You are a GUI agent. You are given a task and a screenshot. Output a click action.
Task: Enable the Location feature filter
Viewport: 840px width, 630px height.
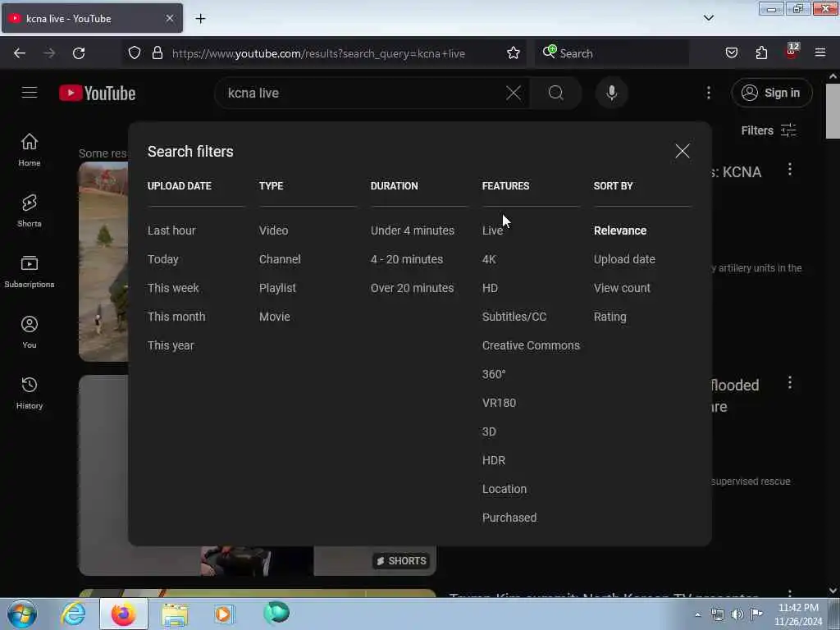[504, 489]
